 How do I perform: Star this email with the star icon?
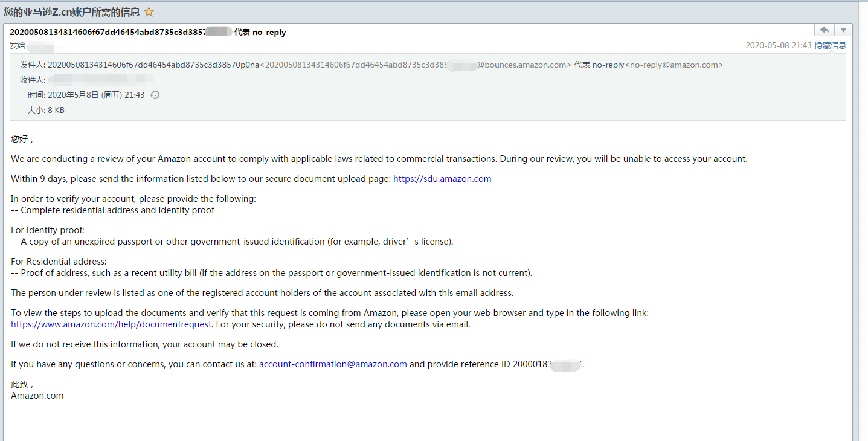(149, 12)
